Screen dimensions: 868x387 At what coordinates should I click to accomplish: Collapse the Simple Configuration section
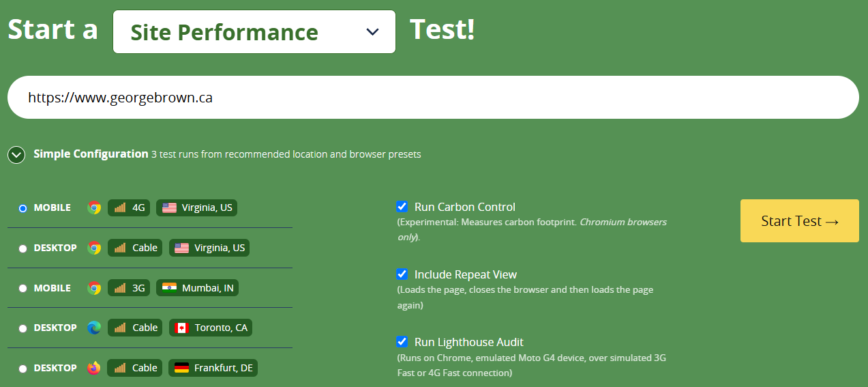pos(16,155)
